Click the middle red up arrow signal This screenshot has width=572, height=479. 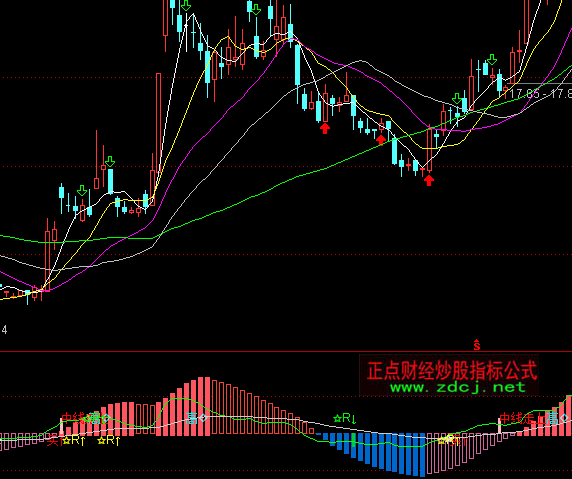[x=380, y=140]
